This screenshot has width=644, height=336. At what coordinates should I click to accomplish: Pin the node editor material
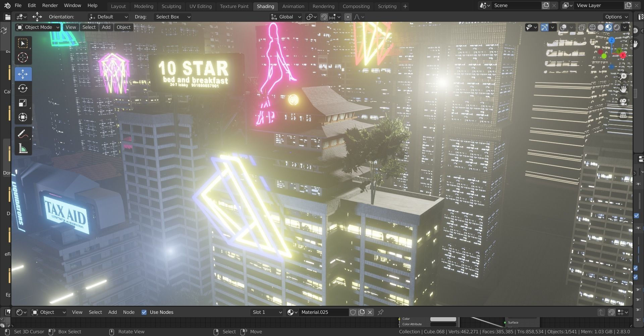click(380, 312)
